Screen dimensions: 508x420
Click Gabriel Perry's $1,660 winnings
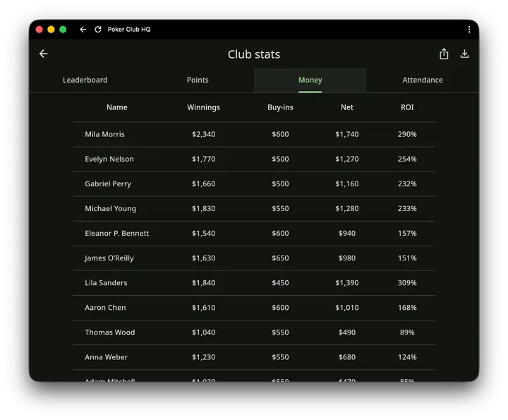coord(203,184)
